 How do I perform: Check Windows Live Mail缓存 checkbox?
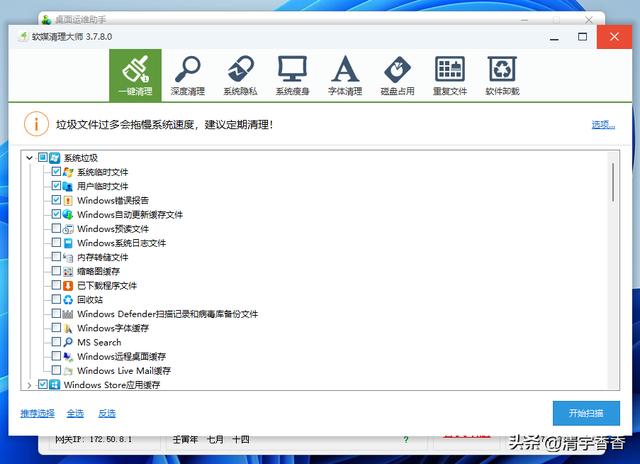[x=56, y=370]
